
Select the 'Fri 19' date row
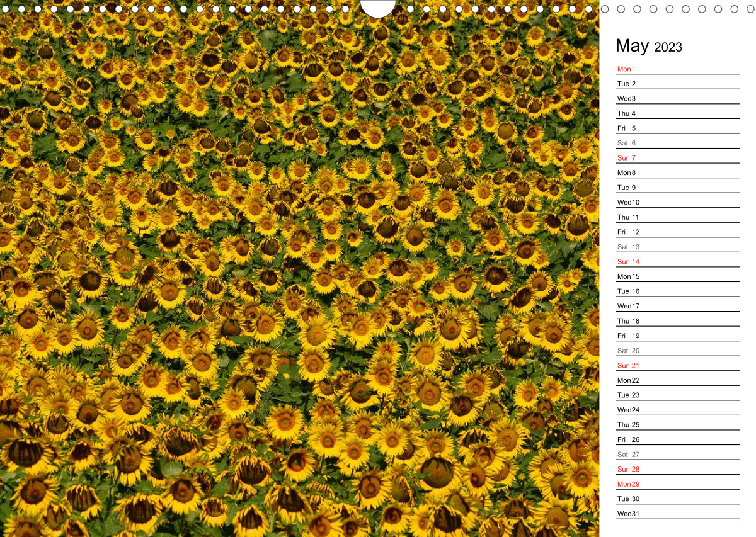pos(677,334)
